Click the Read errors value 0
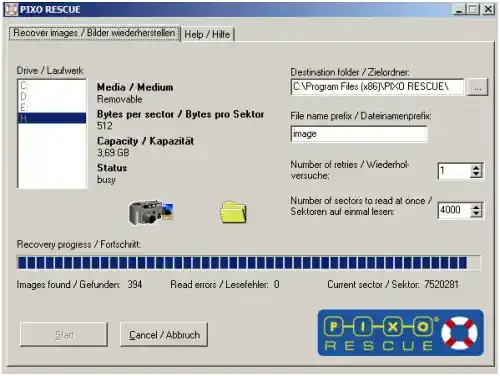The height and width of the screenshot is (376, 500). [x=277, y=284]
